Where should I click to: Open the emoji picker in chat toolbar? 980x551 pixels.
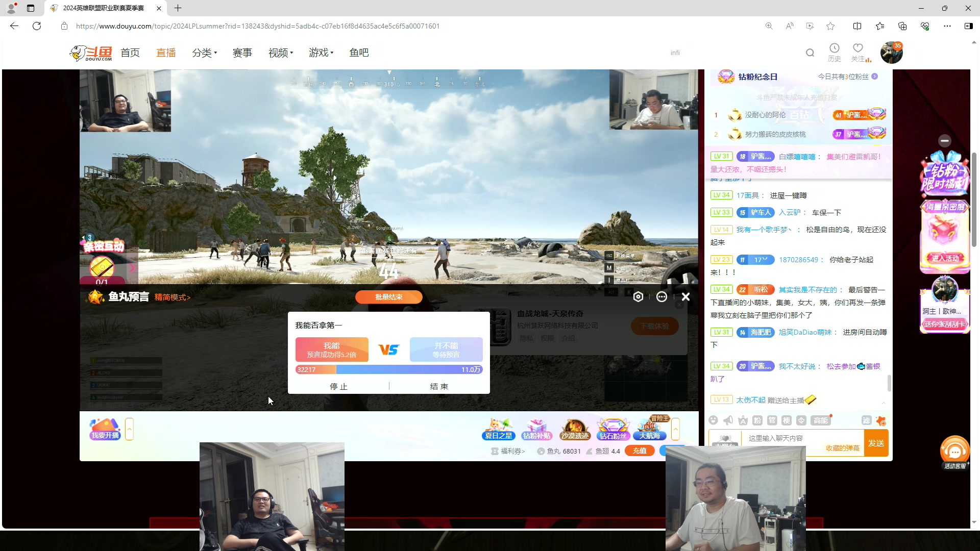(713, 420)
